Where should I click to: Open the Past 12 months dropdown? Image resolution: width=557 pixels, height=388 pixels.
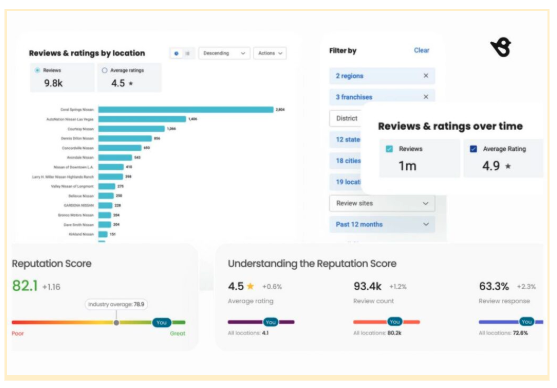(382, 224)
